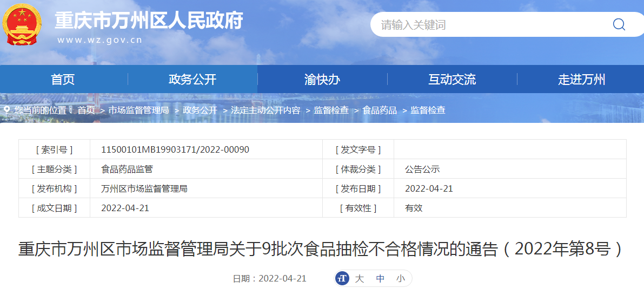Click the 发布日期 value 2022-04-21

point(429,189)
